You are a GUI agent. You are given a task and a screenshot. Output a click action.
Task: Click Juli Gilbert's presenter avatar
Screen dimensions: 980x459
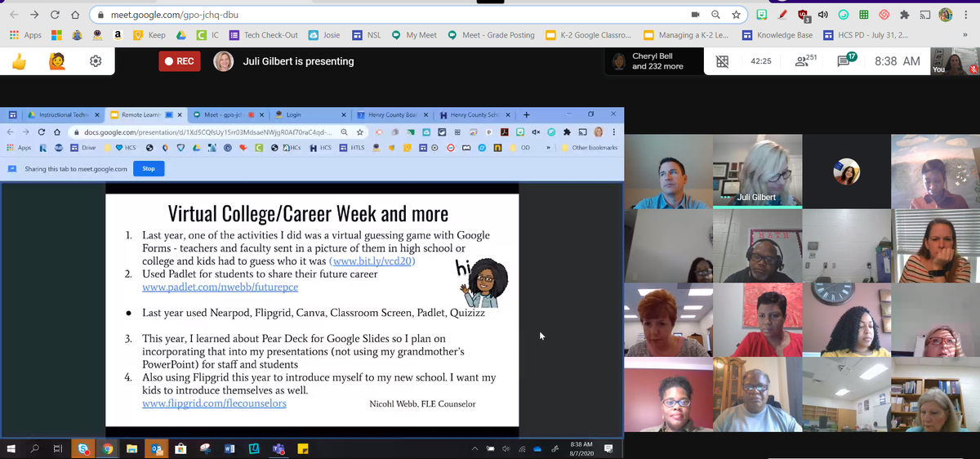[x=224, y=61]
